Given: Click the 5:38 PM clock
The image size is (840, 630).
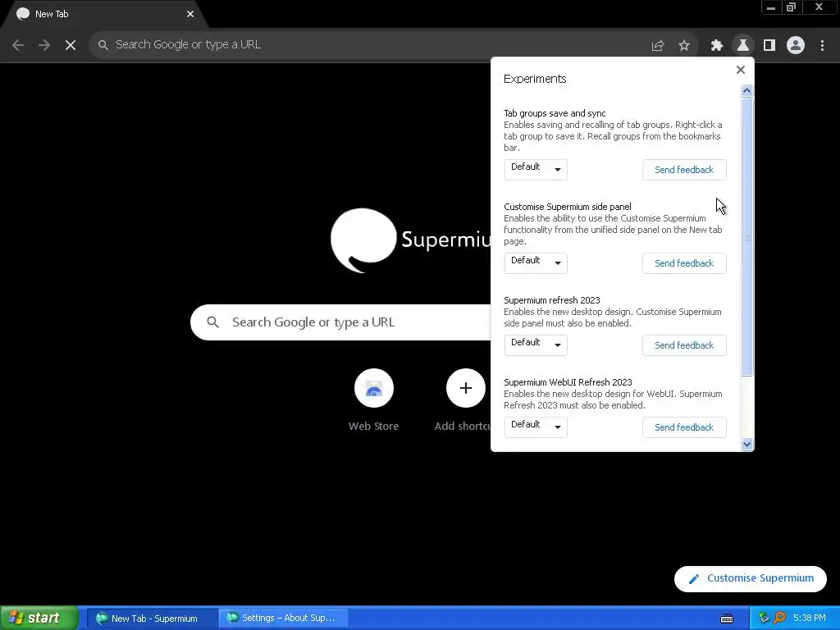Looking at the screenshot, I should pos(810,619).
